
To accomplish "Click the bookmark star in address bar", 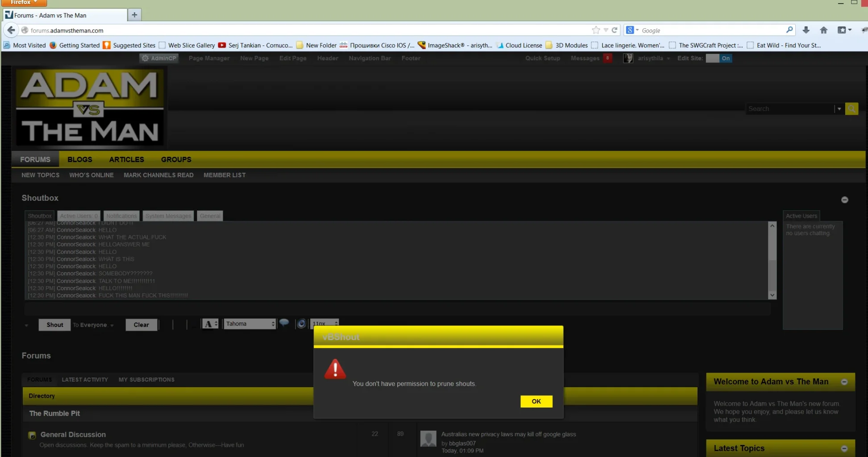I will click(x=596, y=30).
